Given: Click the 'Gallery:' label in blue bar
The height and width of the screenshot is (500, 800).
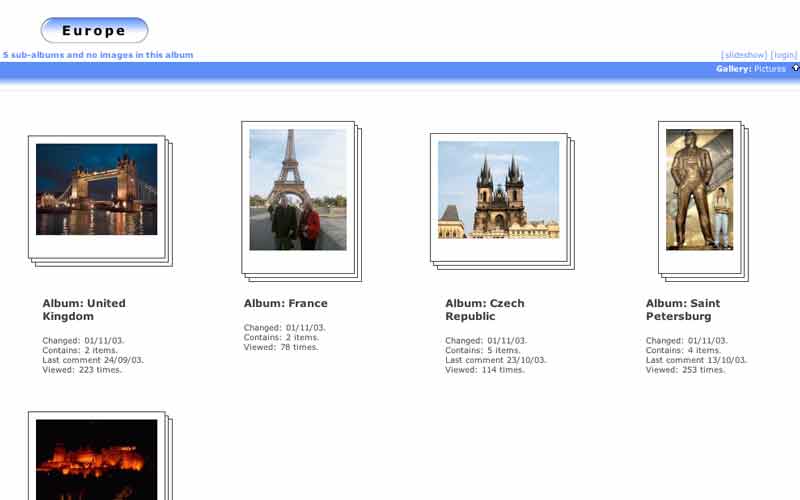Looking at the screenshot, I should pos(733,68).
